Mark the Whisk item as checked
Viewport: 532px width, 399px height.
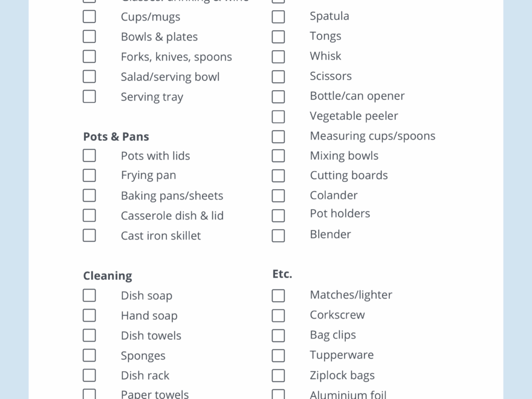click(x=278, y=57)
